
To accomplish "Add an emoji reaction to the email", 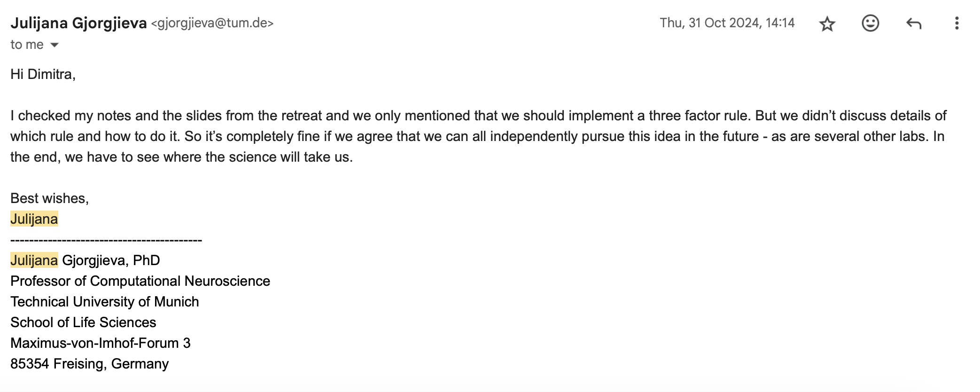I will (870, 23).
